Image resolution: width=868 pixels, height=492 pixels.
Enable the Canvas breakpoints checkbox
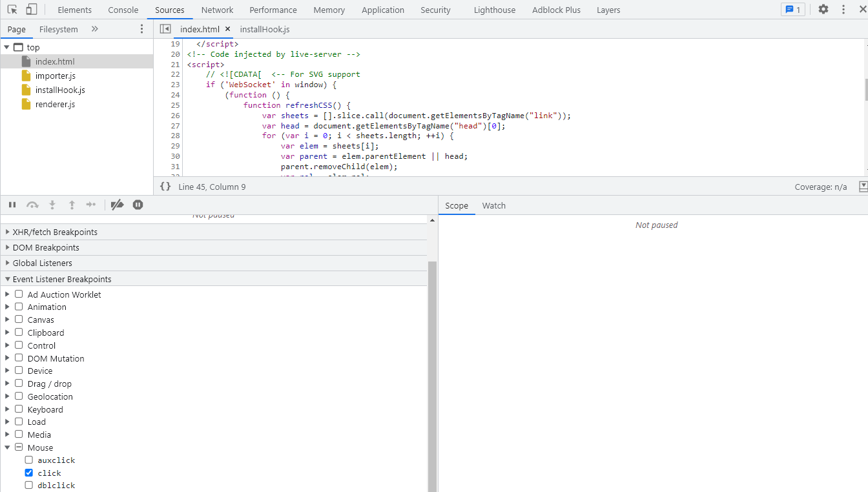pyautogui.click(x=19, y=320)
